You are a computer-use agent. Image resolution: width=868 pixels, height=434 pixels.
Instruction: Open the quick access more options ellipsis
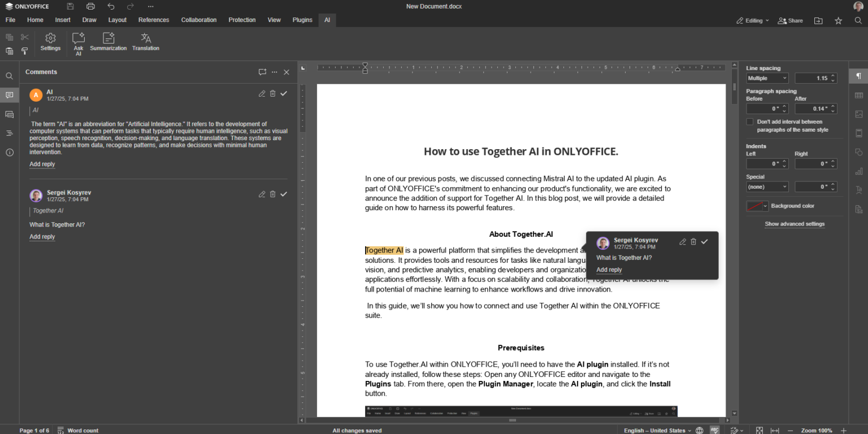point(150,6)
